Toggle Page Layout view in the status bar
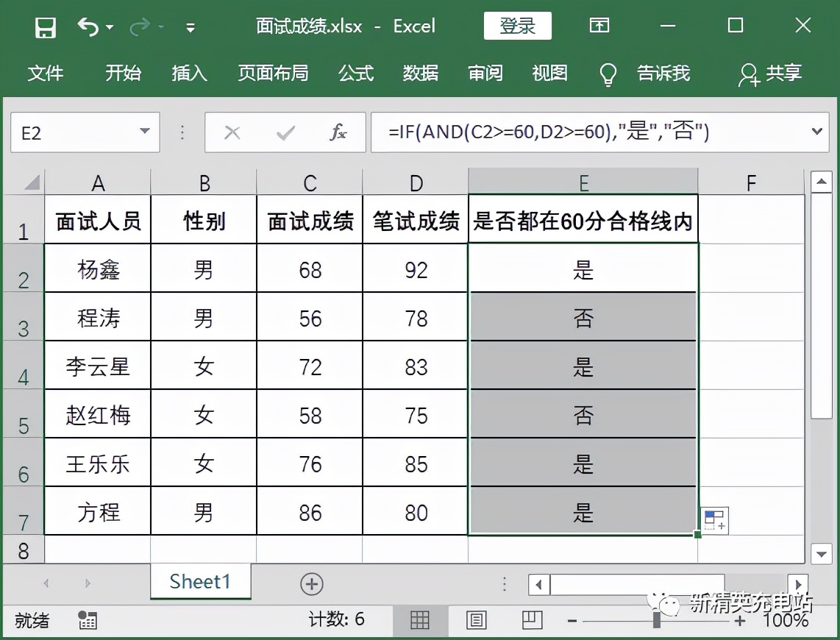The image size is (840, 640). [x=477, y=620]
